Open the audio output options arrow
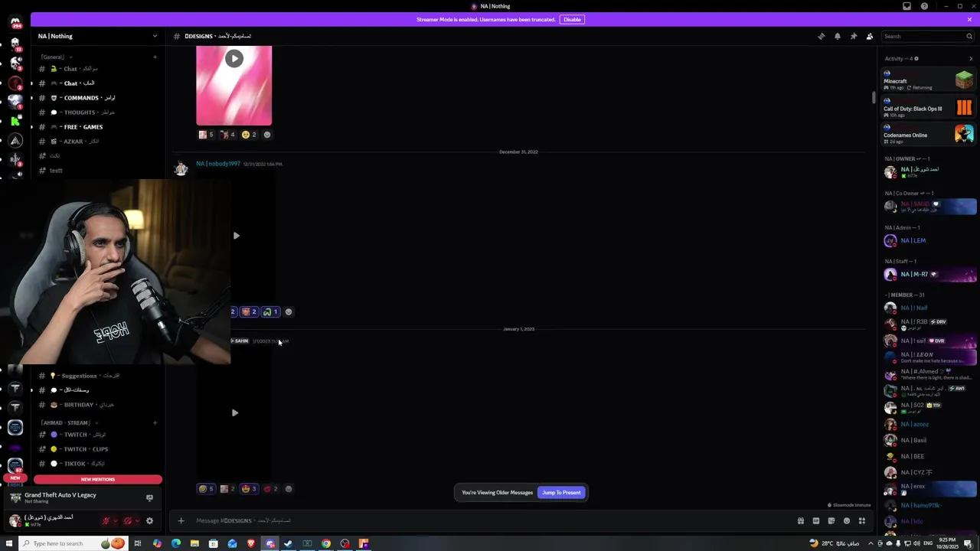 (137, 521)
